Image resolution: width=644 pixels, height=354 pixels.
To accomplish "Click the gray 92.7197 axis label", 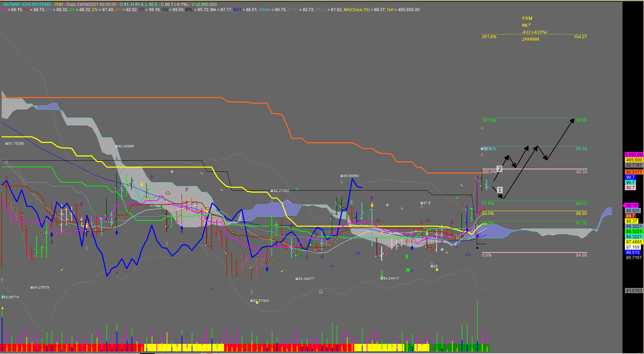I will [634, 165].
